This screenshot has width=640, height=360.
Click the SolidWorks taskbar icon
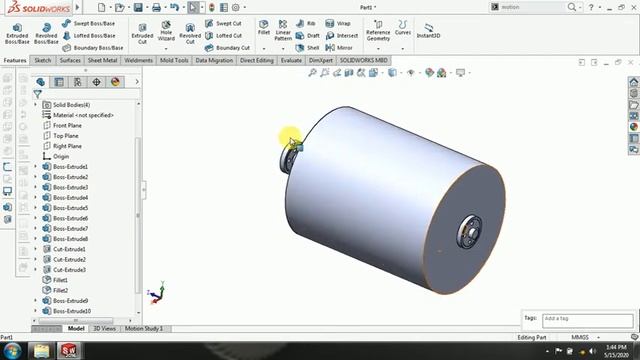69,351
